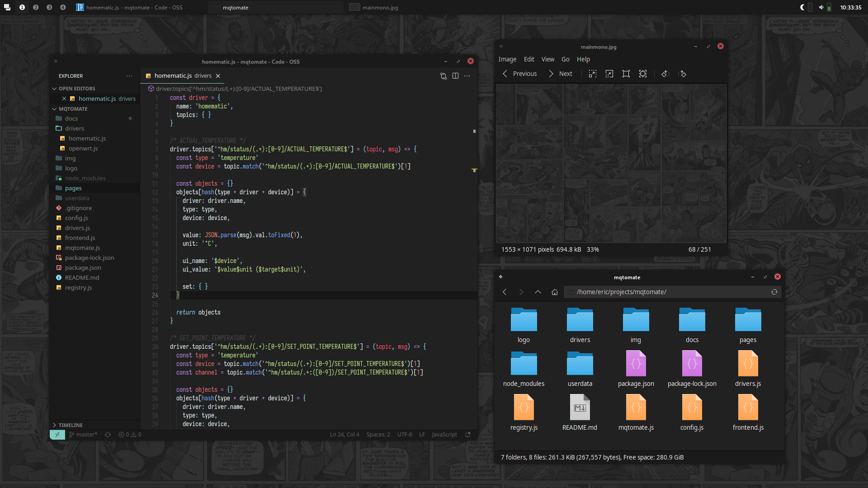Click Ln 24, Col 4 to go to line
Viewport: 868px width, 488px height.
[344, 435]
